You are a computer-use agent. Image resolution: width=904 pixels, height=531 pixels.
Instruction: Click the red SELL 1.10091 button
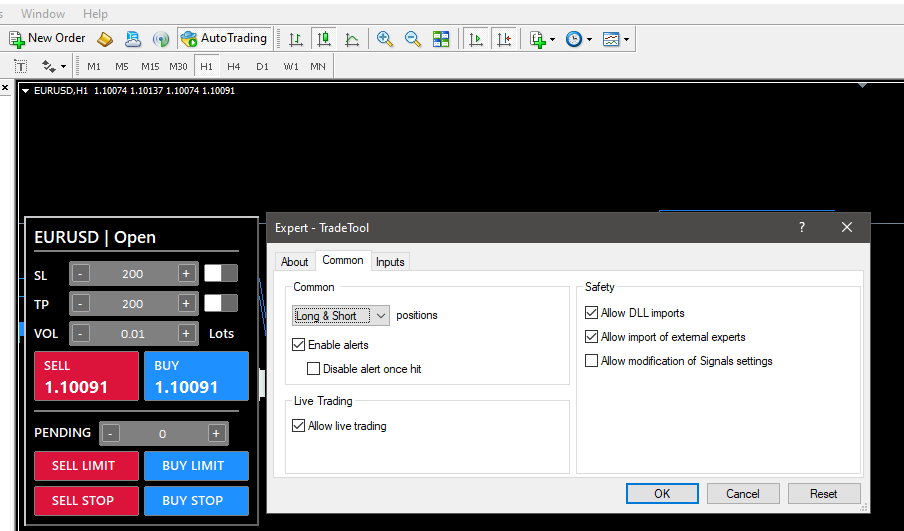pos(86,376)
